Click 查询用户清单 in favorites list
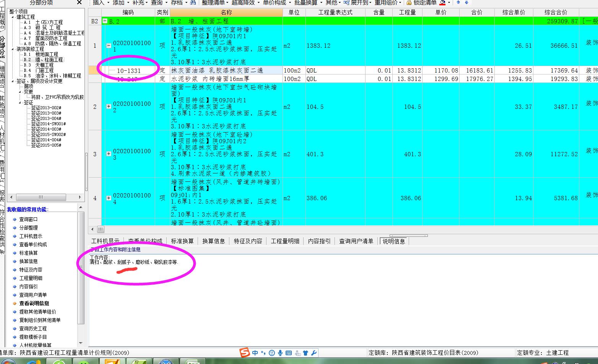 tap(33, 295)
